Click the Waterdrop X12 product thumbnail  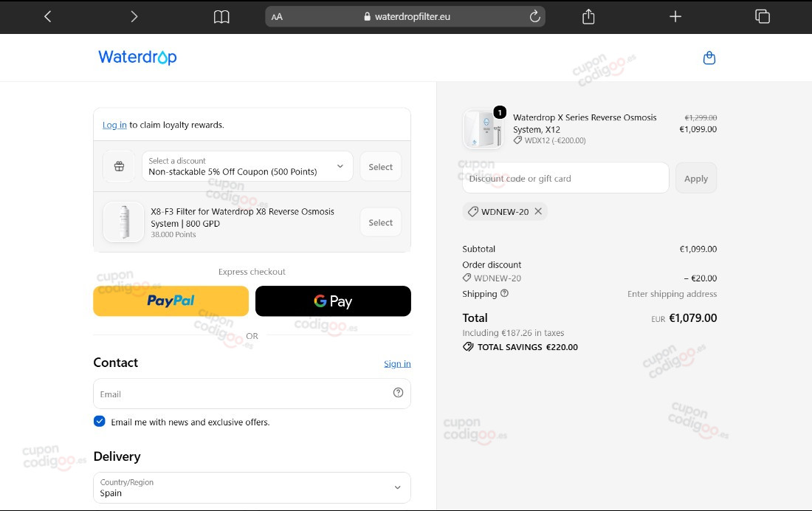pyautogui.click(x=483, y=128)
